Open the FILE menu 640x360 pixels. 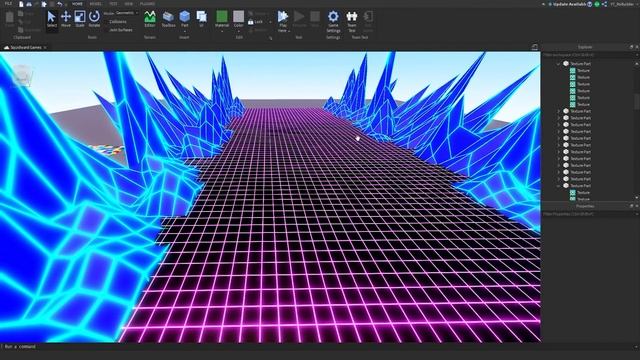pos(8,4)
